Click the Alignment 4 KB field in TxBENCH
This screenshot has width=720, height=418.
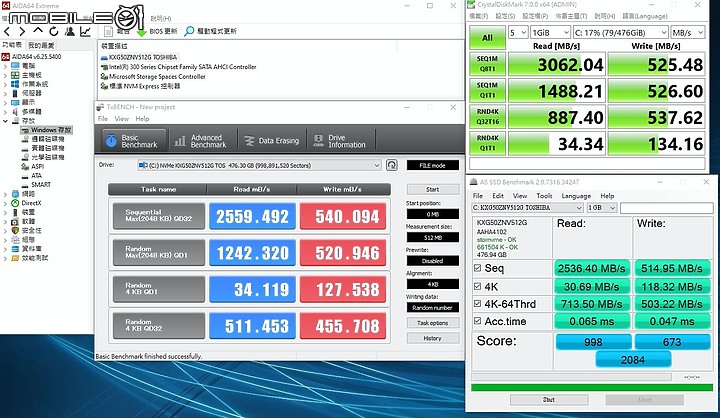[x=433, y=284]
